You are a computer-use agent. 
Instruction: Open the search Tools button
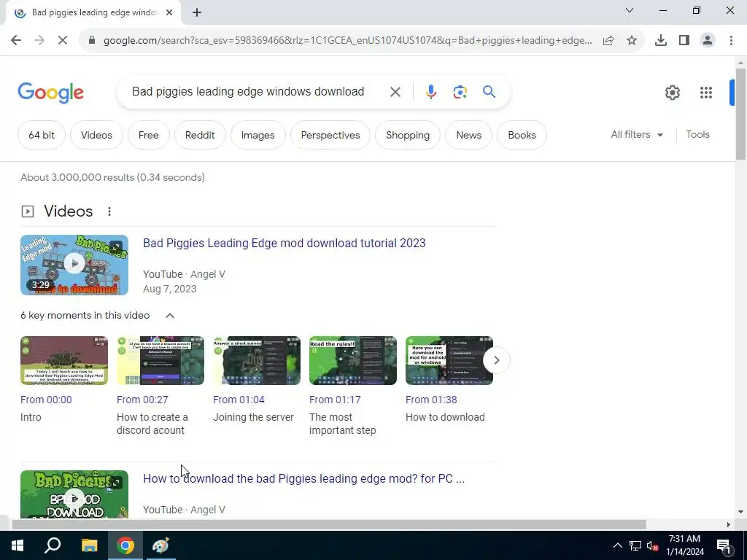click(x=698, y=135)
